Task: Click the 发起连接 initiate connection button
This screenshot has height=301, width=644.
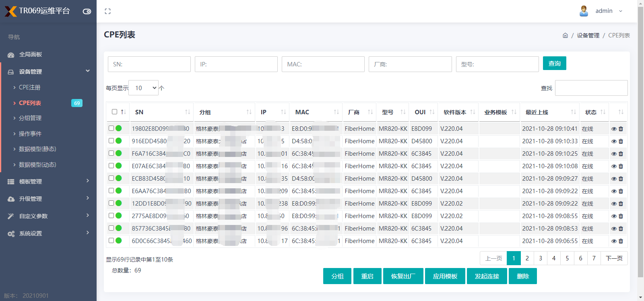Action: (487, 276)
